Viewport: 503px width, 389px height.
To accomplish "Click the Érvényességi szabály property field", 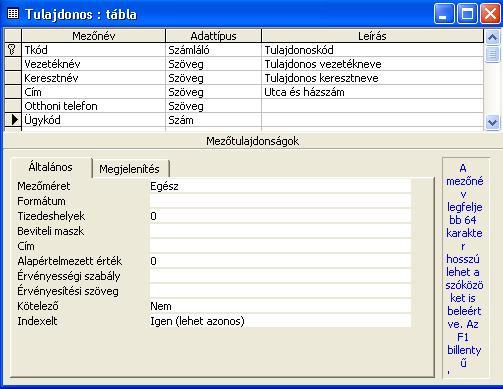I will (280, 276).
